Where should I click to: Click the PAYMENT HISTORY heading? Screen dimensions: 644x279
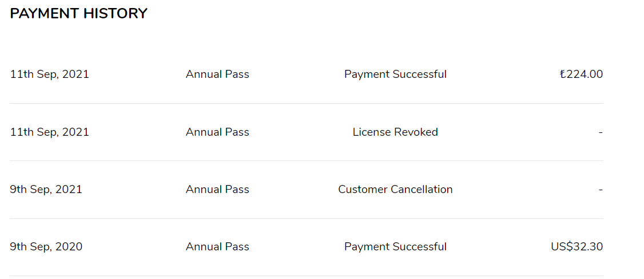(x=78, y=14)
